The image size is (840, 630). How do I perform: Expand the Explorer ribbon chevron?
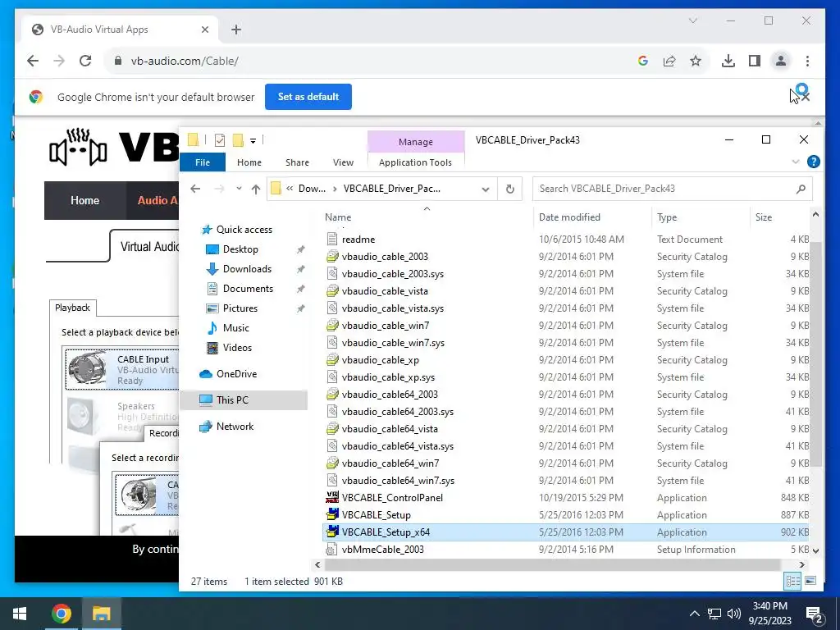[x=796, y=162]
